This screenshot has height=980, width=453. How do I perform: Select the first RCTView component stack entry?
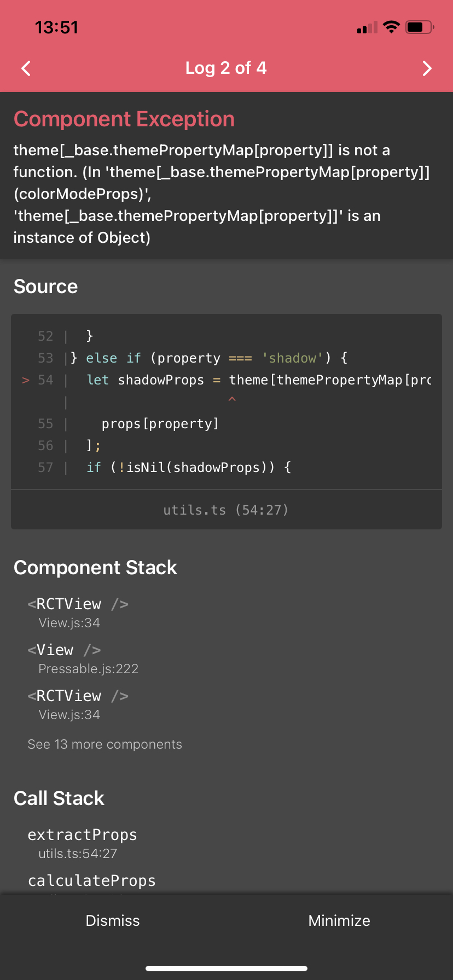click(78, 611)
